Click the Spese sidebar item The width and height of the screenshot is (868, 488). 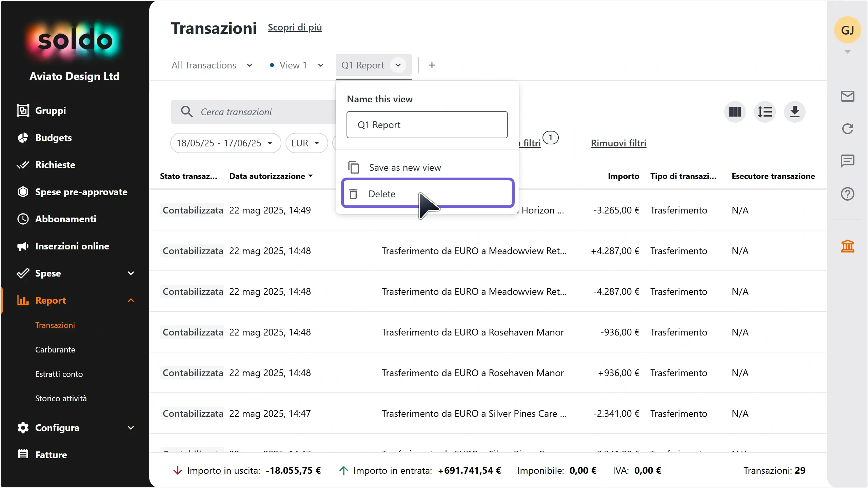48,273
